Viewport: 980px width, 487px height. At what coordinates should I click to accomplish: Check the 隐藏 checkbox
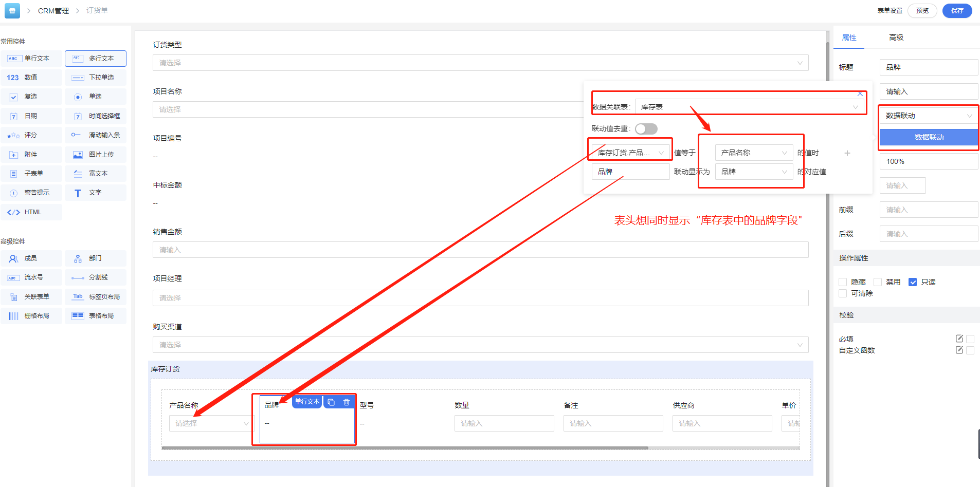click(x=843, y=282)
